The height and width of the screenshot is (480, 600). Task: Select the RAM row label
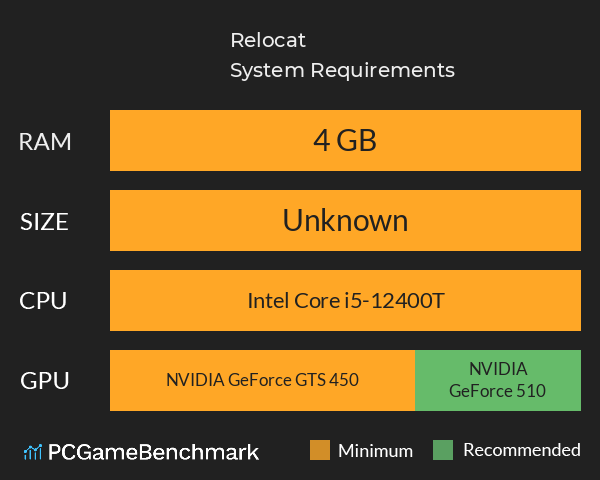point(45,141)
